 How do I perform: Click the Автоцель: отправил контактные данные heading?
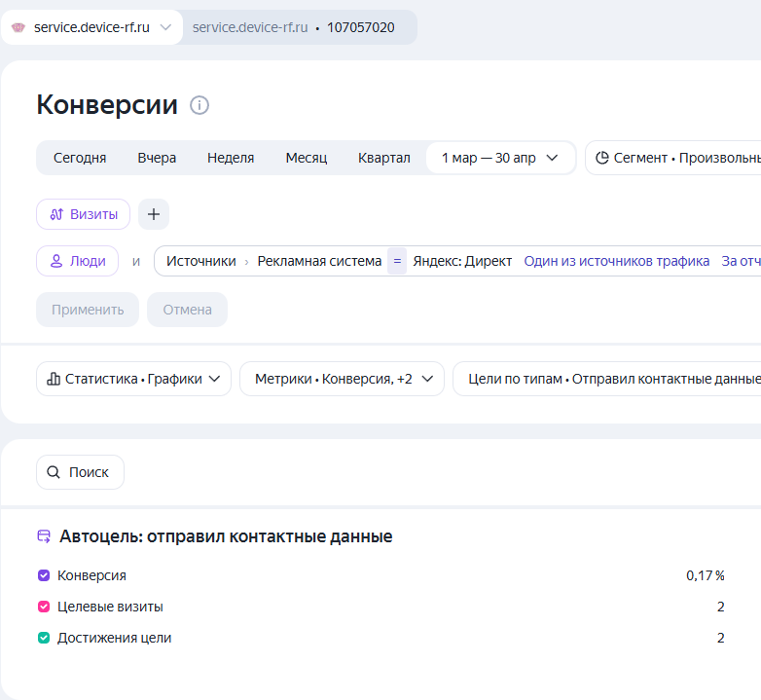[x=226, y=535]
